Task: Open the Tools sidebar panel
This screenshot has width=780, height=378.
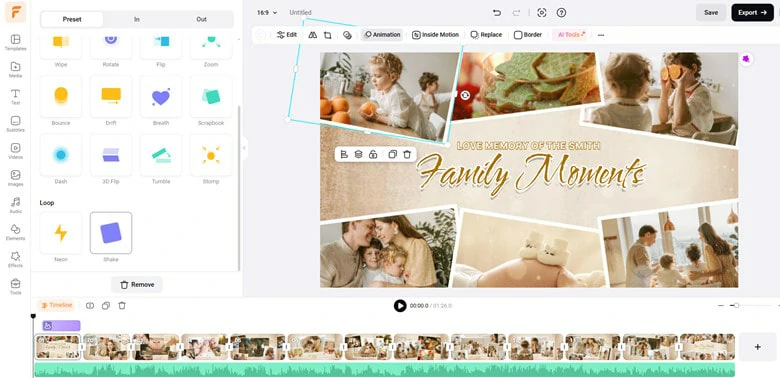Action: coord(15,286)
